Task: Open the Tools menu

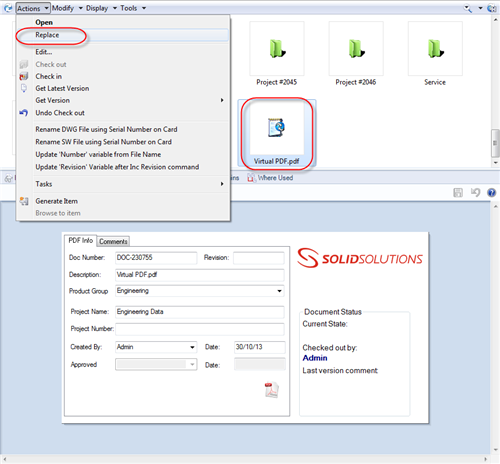Action: coord(133,8)
